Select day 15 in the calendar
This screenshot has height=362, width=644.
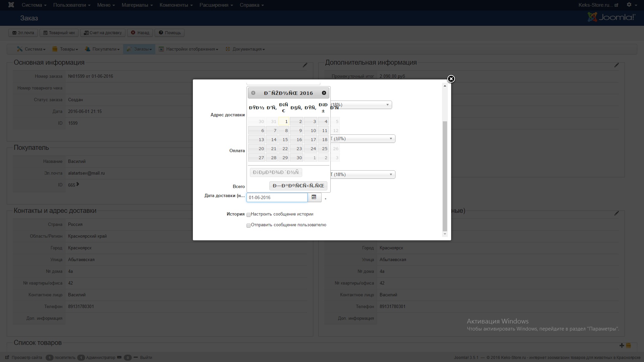click(x=284, y=139)
